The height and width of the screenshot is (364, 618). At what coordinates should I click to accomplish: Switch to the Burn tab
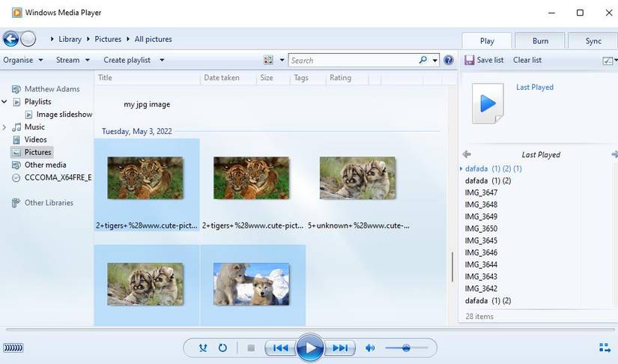pos(540,41)
